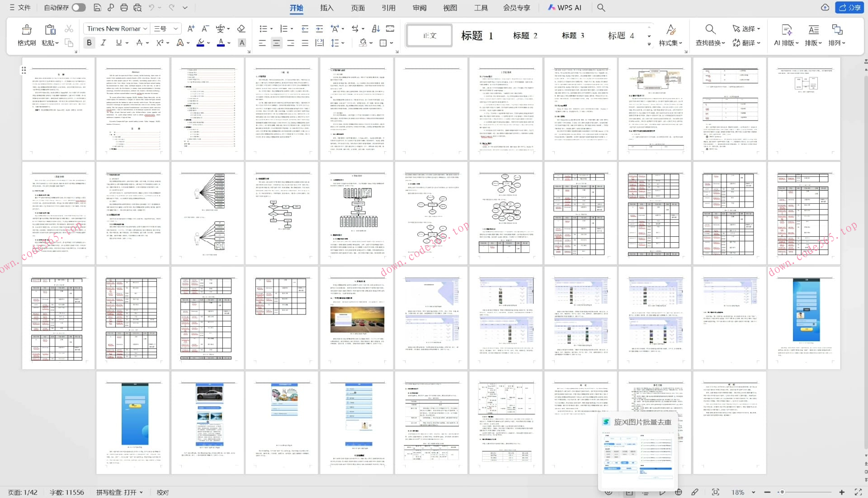
Task: Click the clear formatting eraser icon
Action: 241,28
